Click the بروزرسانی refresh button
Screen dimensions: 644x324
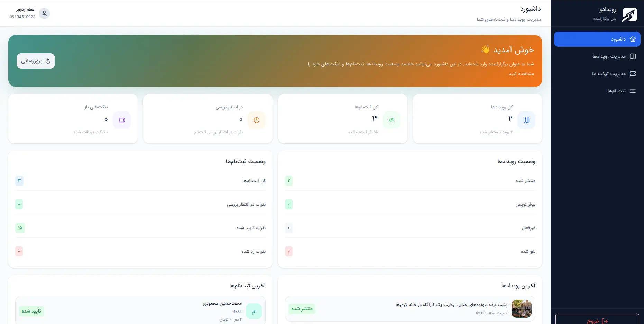point(36,61)
